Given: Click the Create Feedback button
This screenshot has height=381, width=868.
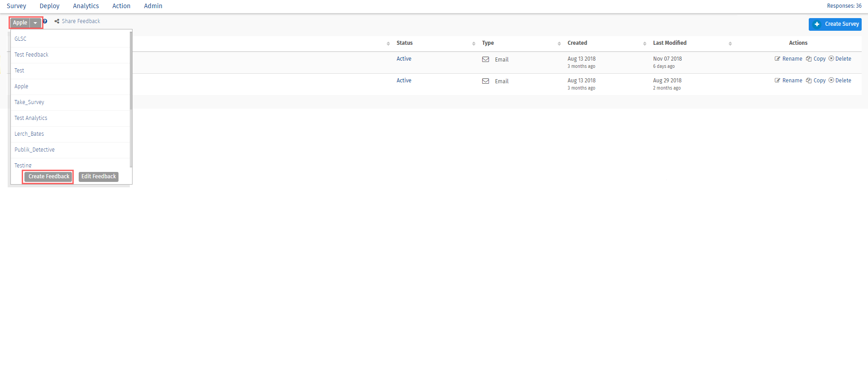Looking at the screenshot, I should pyautogui.click(x=48, y=176).
